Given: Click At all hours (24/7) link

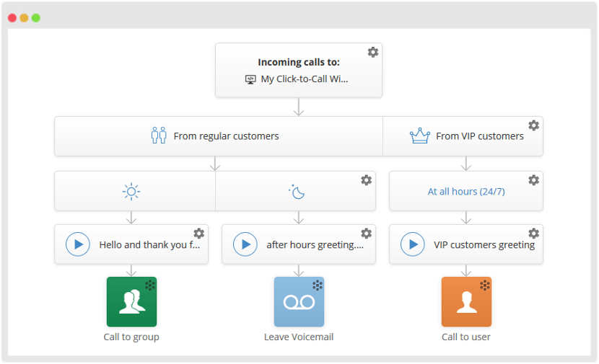Looking at the screenshot, I should 466,192.
